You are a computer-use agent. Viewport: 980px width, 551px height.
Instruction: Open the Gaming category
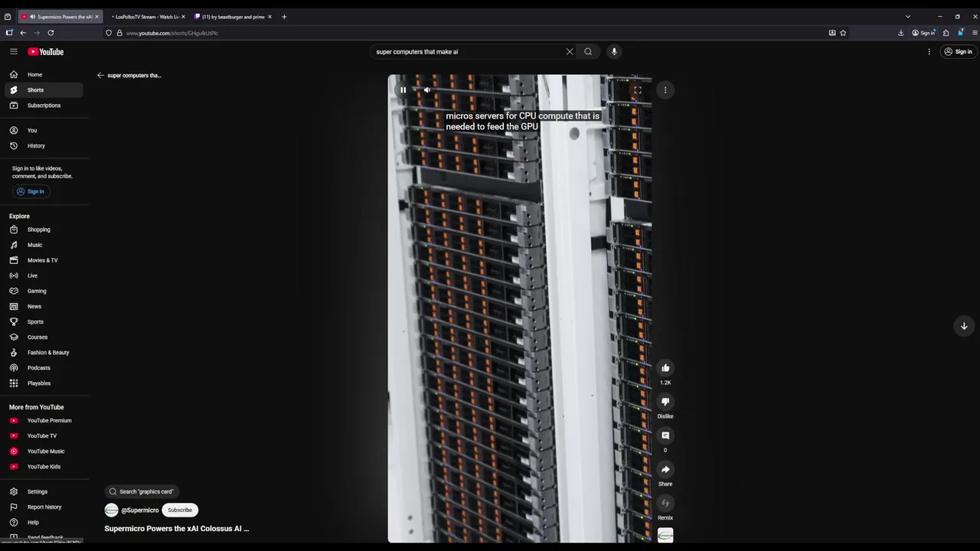coord(44,291)
